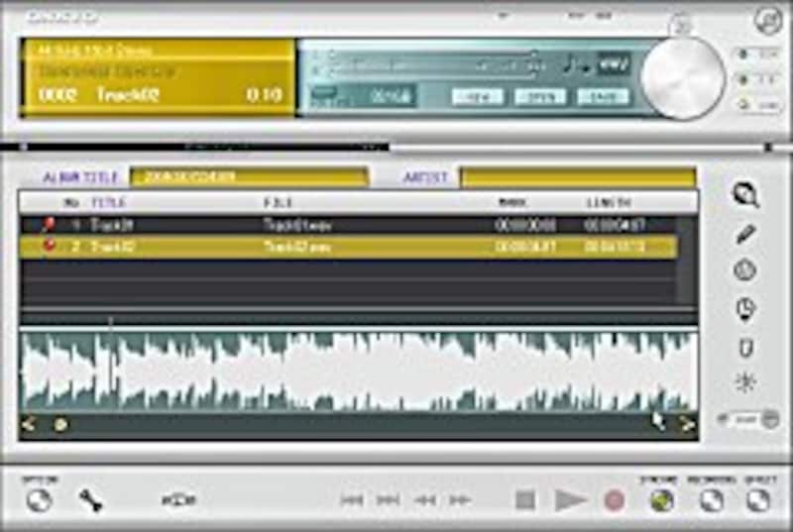This screenshot has width=793, height=532.
Task: Click the red pin icon on Track02 row
Action: tap(49, 246)
